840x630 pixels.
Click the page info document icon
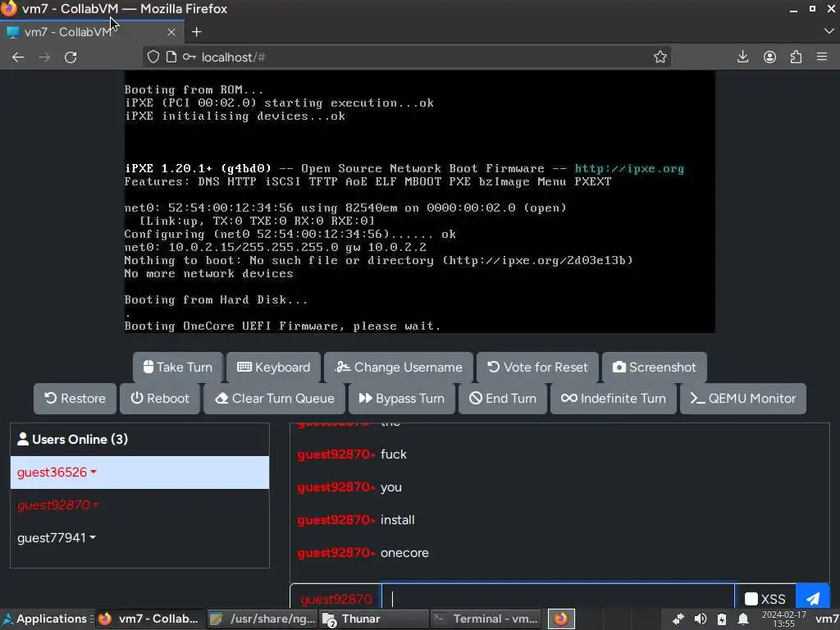pos(171,57)
